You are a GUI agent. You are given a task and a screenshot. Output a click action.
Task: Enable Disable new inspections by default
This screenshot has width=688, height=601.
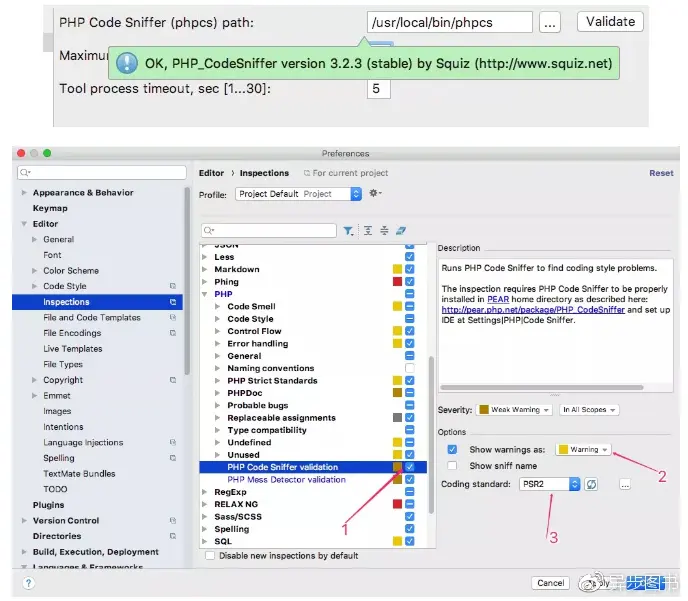point(210,556)
